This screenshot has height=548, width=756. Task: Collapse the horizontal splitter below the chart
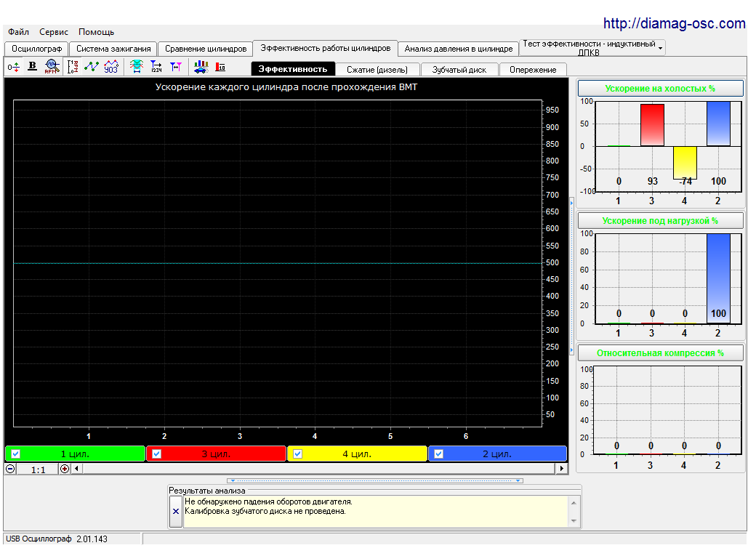click(375, 480)
